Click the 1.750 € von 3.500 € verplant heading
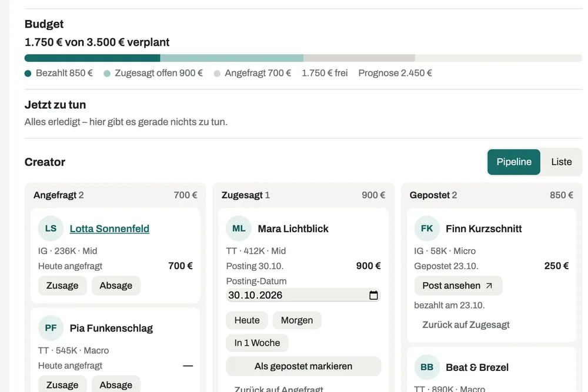 point(97,42)
